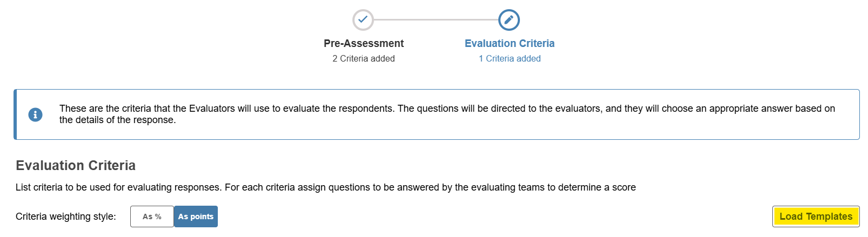Image resolution: width=868 pixels, height=237 pixels.
Task: Click the word "score" ending the description
Action: (x=624, y=187)
